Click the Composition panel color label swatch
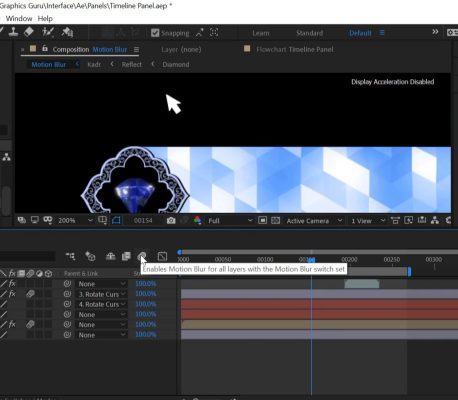The image size is (458, 400). coord(33,49)
